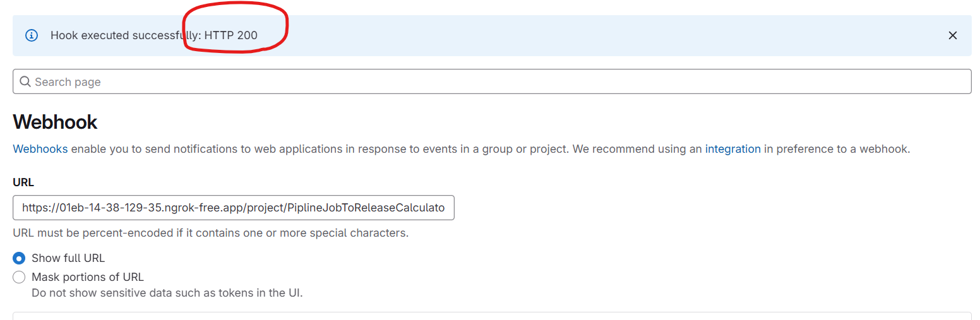
Task: Click the 'Hook executed successfully: HTTP 200' message
Action: tap(154, 35)
